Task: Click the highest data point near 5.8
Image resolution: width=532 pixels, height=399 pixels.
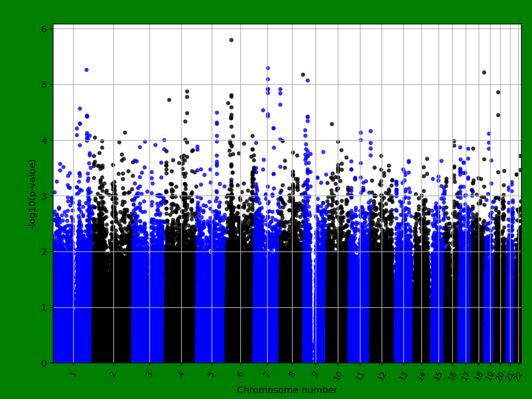Action: [x=231, y=40]
